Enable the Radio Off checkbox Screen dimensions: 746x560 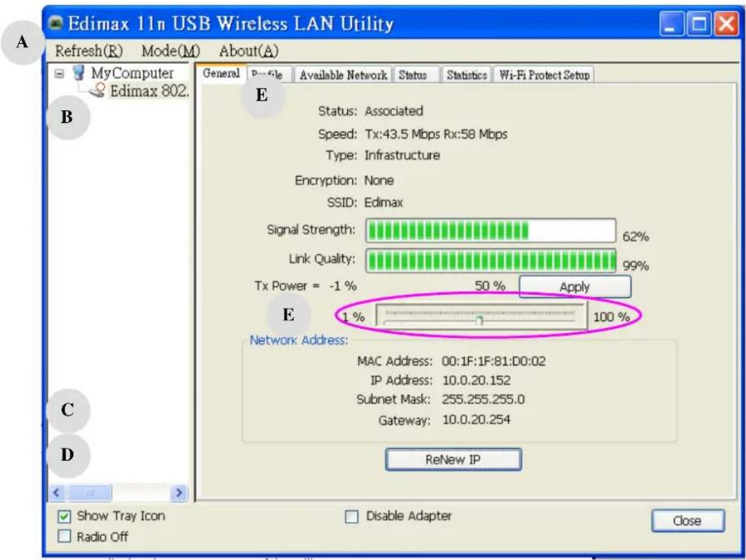point(64,536)
